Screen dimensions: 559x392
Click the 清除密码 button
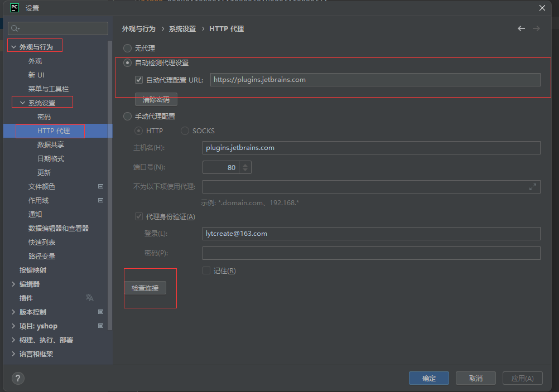point(156,99)
